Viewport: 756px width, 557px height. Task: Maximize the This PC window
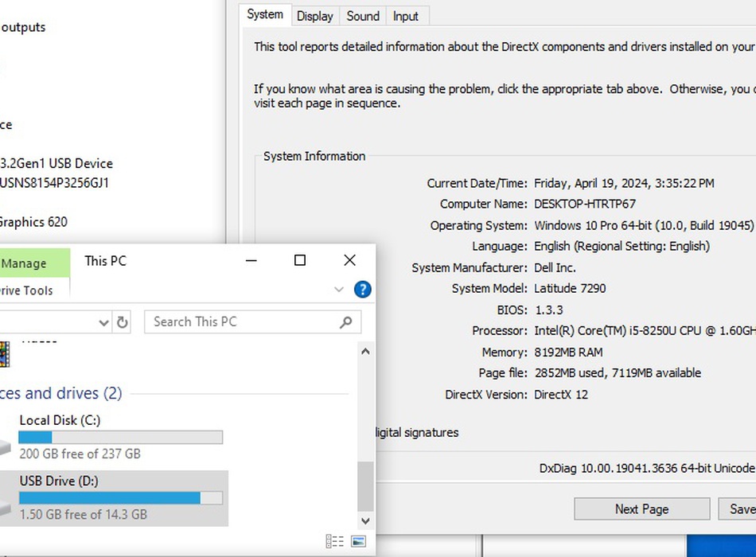pyautogui.click(x=300, y=260)
